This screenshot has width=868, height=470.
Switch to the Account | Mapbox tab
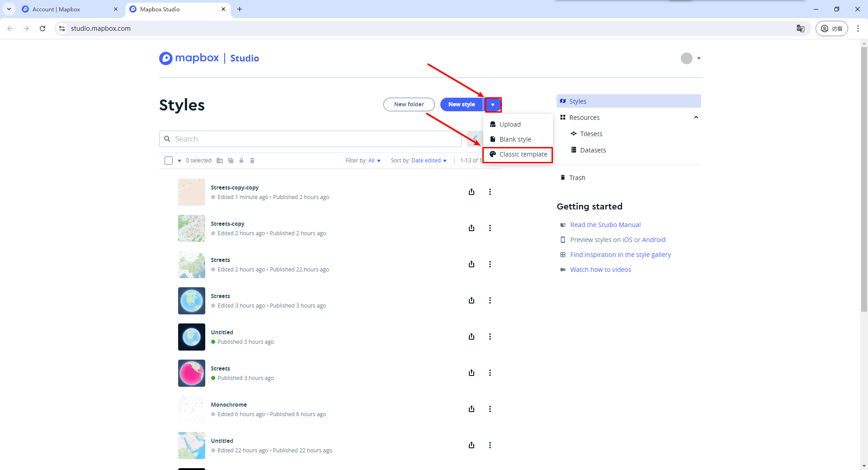coord(70,9)
